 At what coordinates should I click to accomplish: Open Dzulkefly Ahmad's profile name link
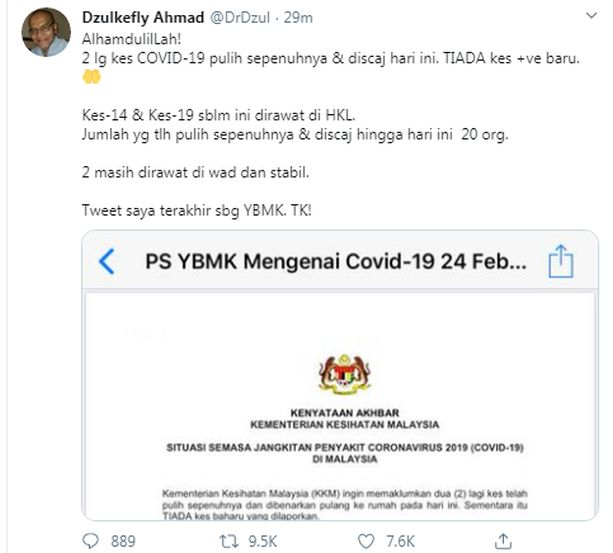coord(143,18)
